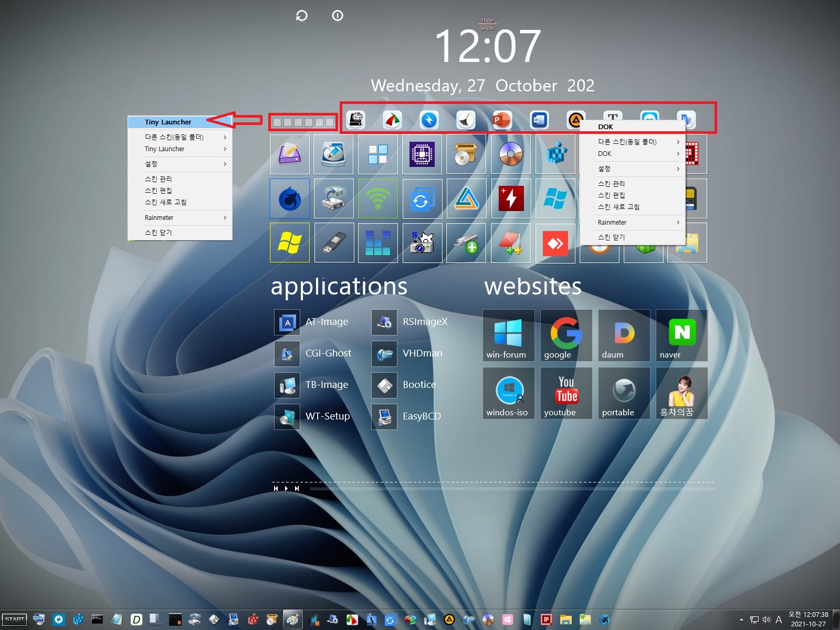Open the triangle logo tile

click(466, 198)
